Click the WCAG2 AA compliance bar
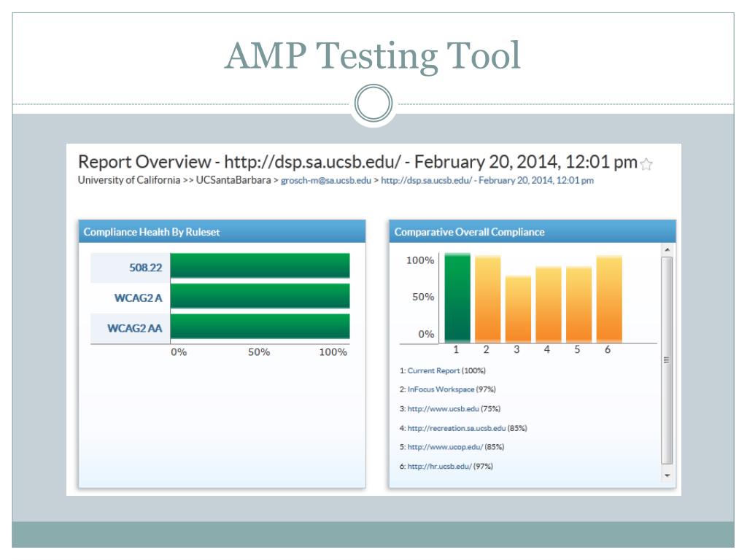 (x=260, y=326)
